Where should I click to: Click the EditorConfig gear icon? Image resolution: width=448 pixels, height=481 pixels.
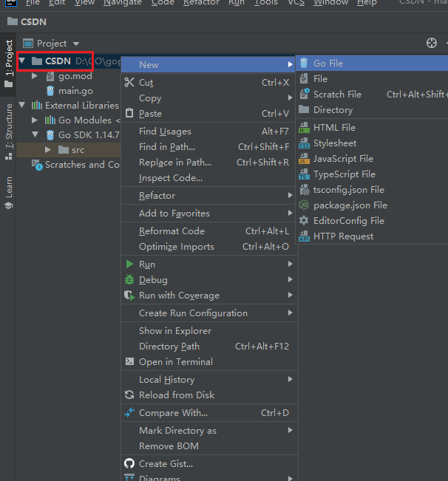pos(304,221)
